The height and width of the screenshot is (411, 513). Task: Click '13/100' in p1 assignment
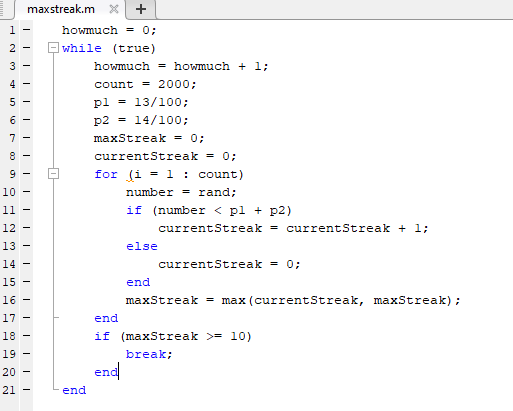[158, 102]
